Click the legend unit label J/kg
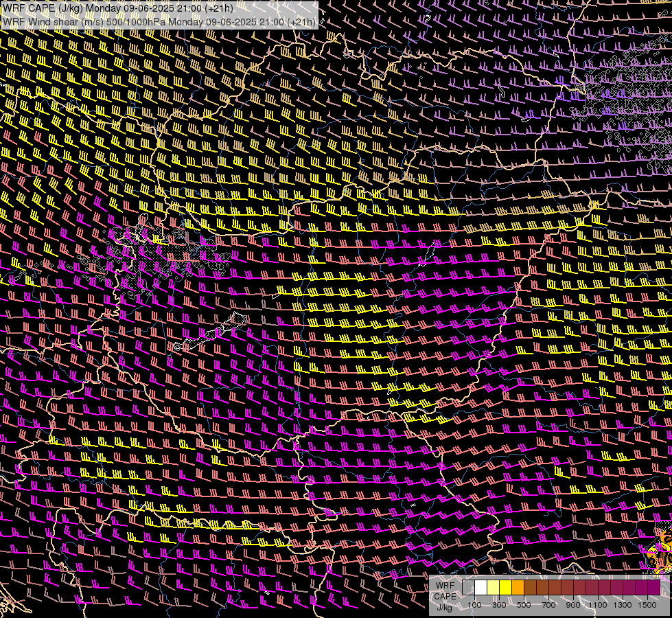 pyautogui.click(x=445, y=608)
